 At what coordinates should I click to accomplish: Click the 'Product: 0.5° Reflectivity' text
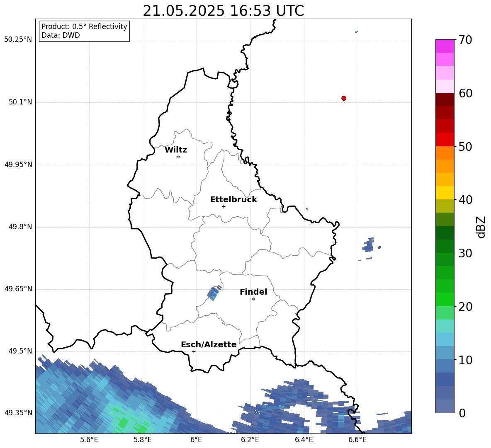pyautogui.click(x=84, y=27)
